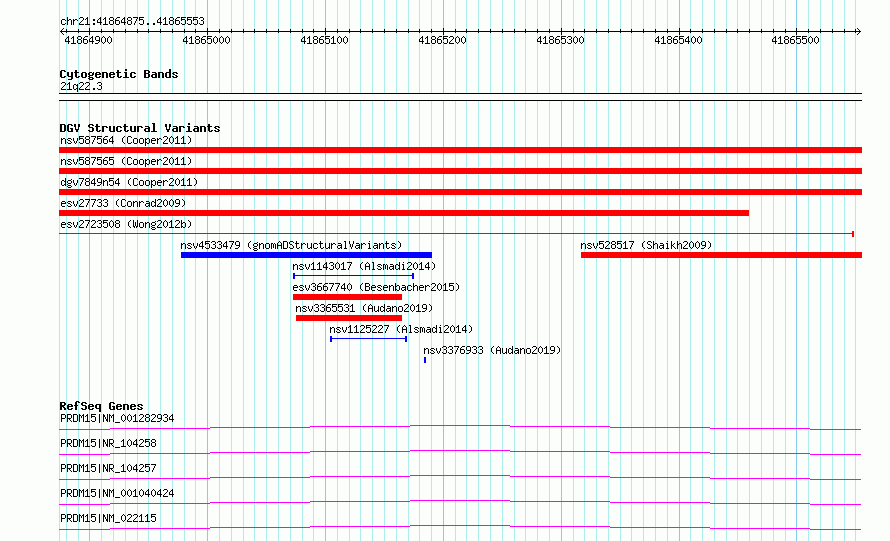Click the esv27733 (Conrad2009) label
Screen dimensions: 890x541
123,203
